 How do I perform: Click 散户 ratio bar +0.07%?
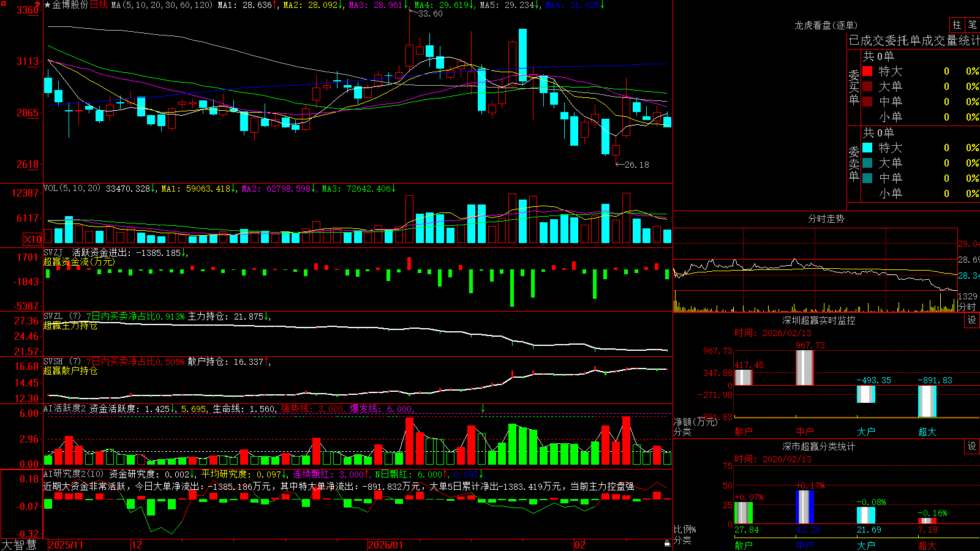pos(743,513)
